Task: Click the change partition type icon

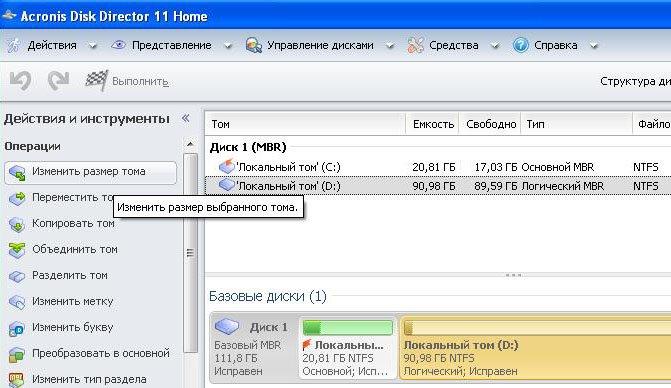Action: pyautogui.click(x=17, y=380)
